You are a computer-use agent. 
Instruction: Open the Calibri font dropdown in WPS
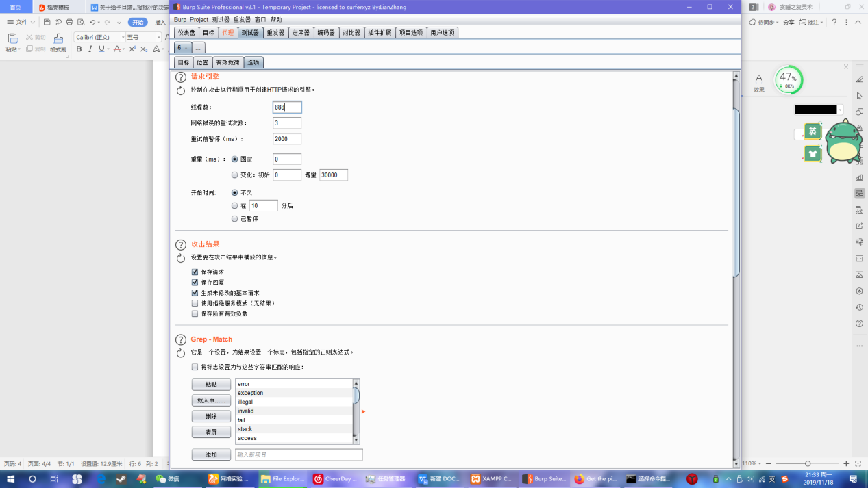click(x=123, y=37)
